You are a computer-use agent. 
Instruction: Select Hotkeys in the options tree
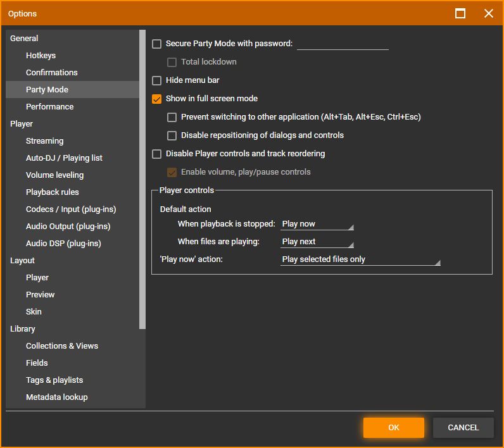click(x=41, y=56)
